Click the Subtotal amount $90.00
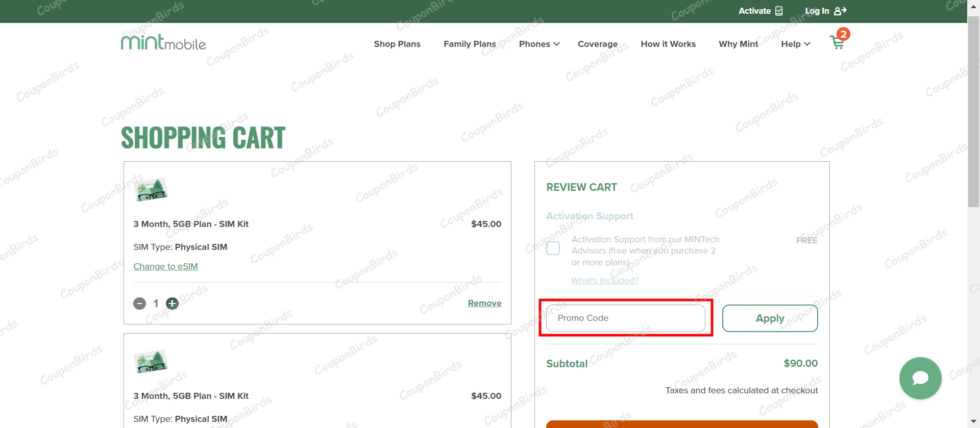The width and height of the screenshot is (980, 428). pos(800,363)
